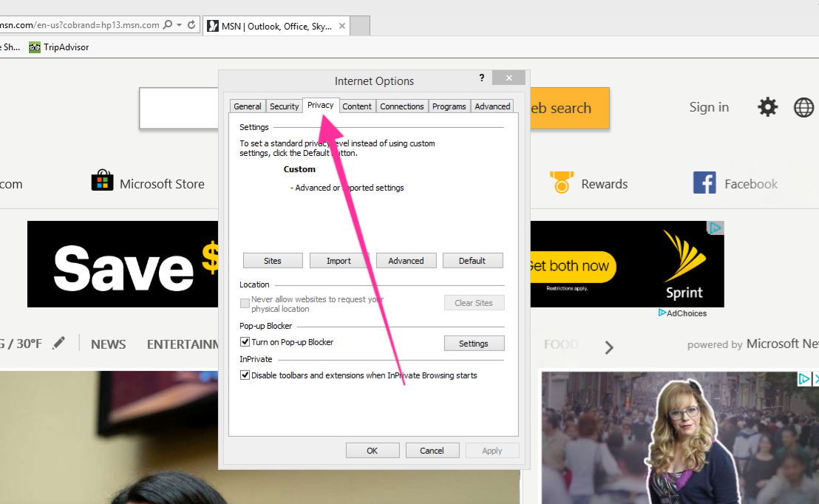Click the TripAdvisor favorites icon

tap(35, 47)
